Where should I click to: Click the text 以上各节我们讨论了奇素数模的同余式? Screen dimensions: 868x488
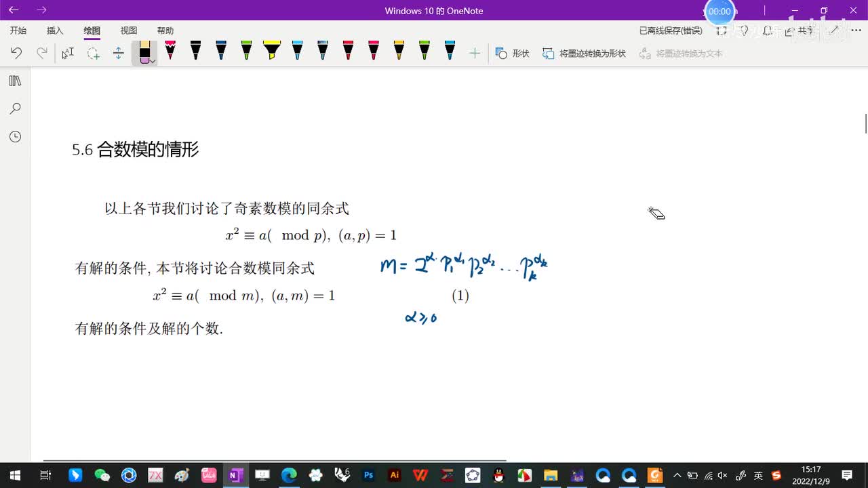226,209
